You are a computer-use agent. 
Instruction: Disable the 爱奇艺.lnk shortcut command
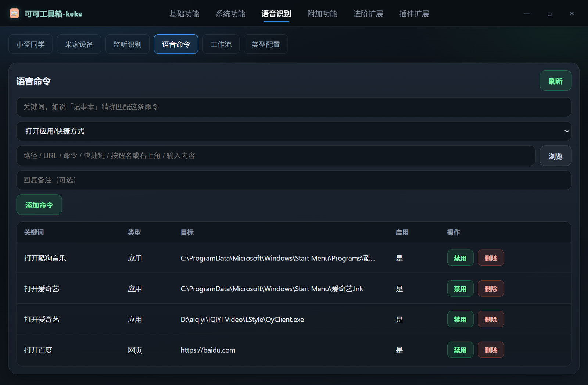click(x=460, y=289)
